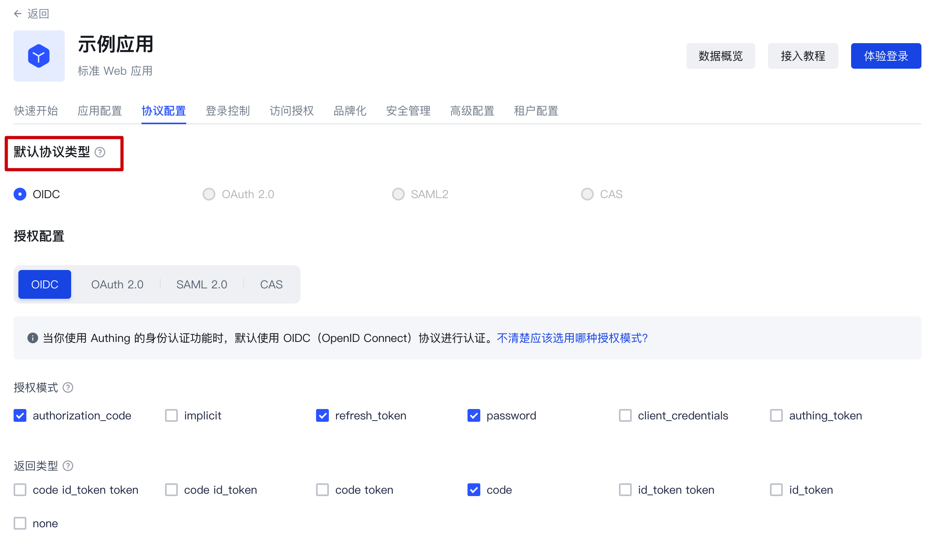Open the 不清楚应该选用哪种授权模式 link
The width and height of the screenshot is (947, 560).
coord(572,338)
